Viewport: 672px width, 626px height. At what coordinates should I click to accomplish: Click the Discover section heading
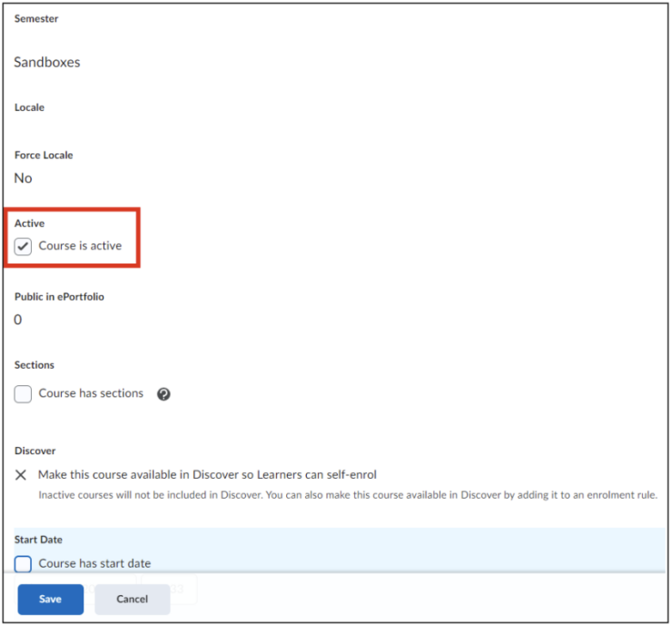35,451
